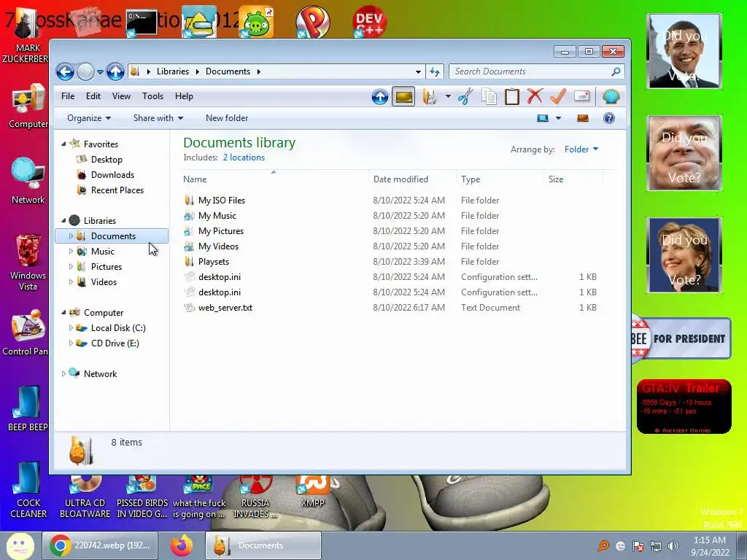Click the Forward navigation arrow

(x=86, y=72)
